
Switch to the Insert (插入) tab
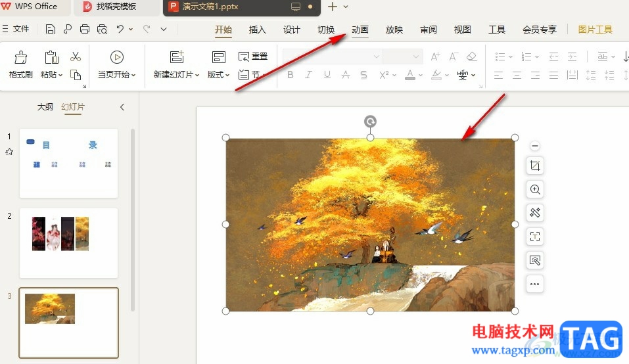coord(257,30)
